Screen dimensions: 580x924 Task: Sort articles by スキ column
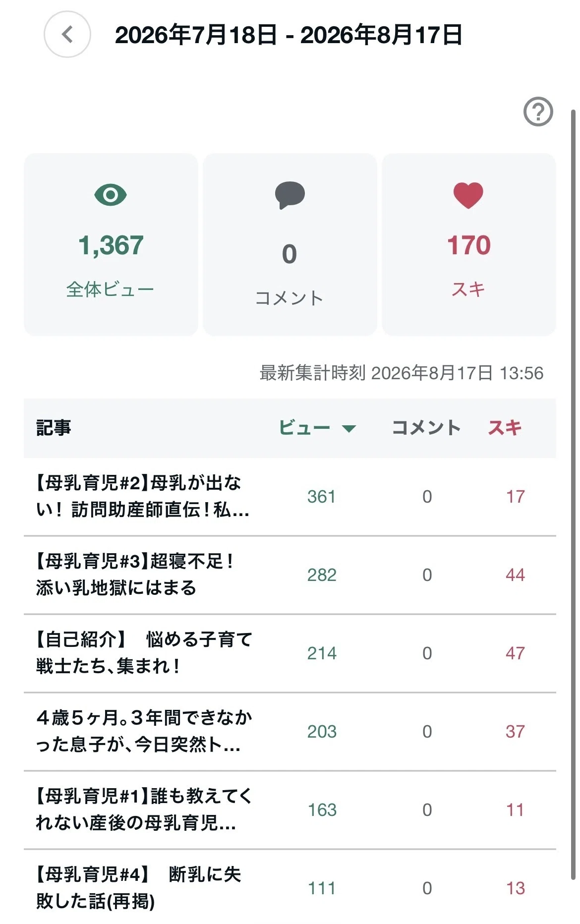click(505, 428)
